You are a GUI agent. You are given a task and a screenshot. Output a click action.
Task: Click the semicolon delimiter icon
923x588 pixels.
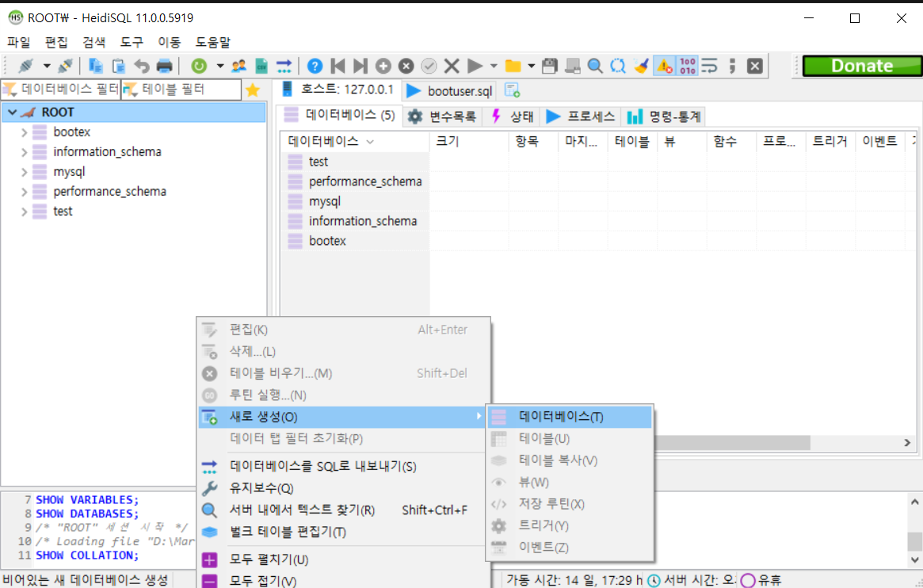[x=732, y=66]
